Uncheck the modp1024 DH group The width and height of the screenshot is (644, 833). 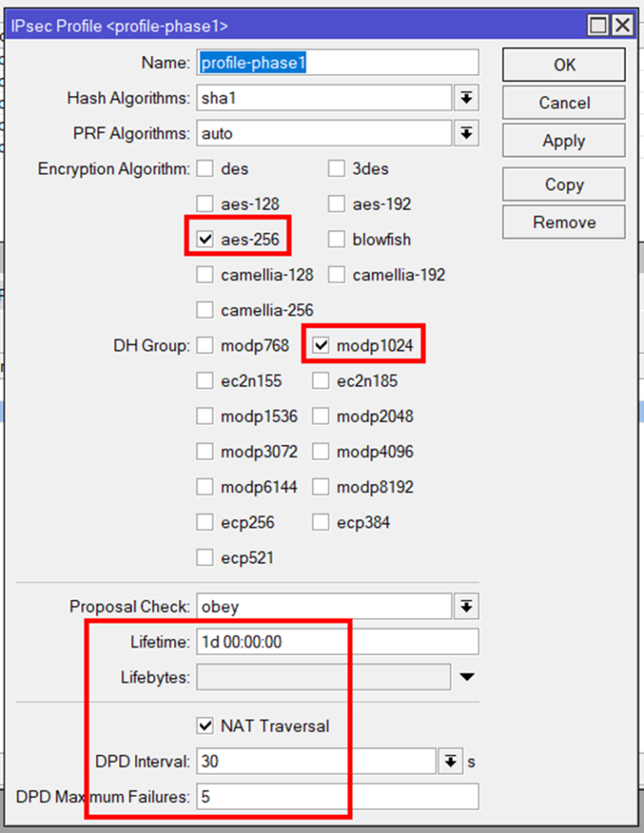pyautogui.click(x=320, y=346)
